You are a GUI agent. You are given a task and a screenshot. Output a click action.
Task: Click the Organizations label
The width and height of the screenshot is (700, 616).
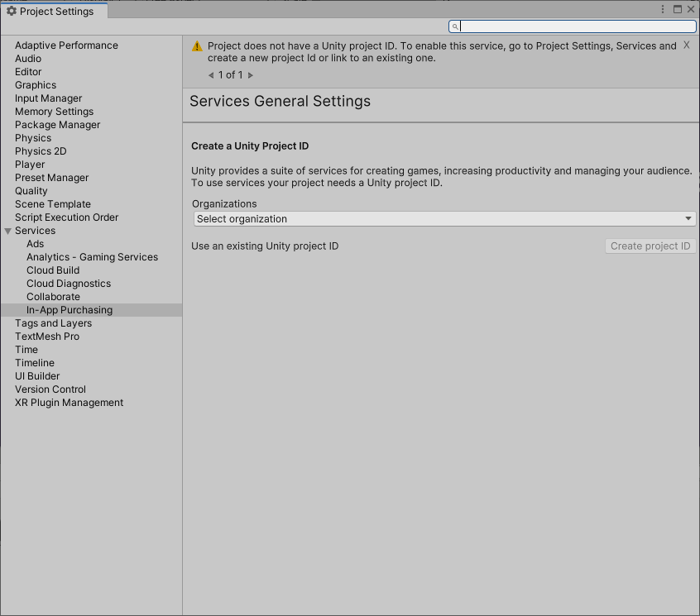pyautogui.click(x=224, y=204)
